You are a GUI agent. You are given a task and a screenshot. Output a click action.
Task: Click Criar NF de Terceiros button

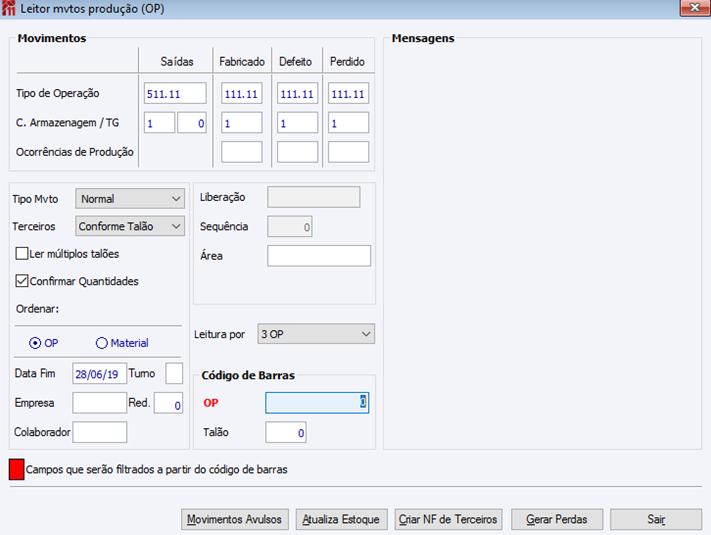(448, 519)
